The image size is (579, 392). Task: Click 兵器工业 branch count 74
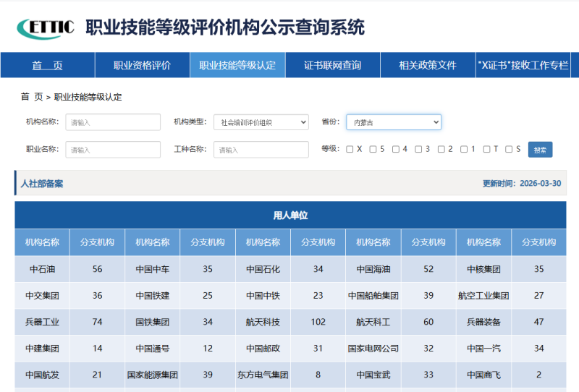point(97,322)
